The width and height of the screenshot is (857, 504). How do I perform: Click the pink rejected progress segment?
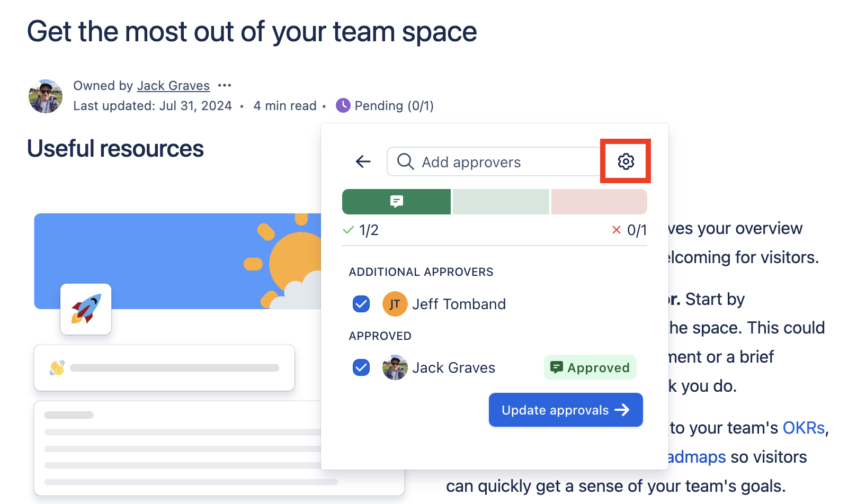point(599,202)
